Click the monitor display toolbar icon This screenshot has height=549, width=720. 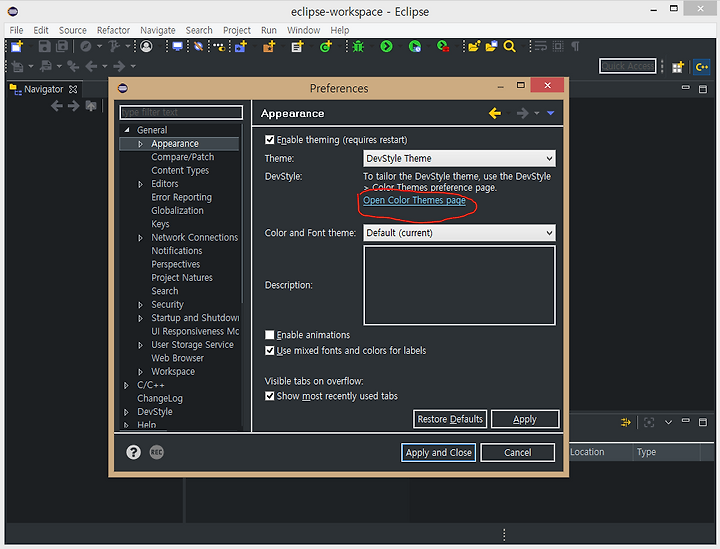click(x=177, y=46)
